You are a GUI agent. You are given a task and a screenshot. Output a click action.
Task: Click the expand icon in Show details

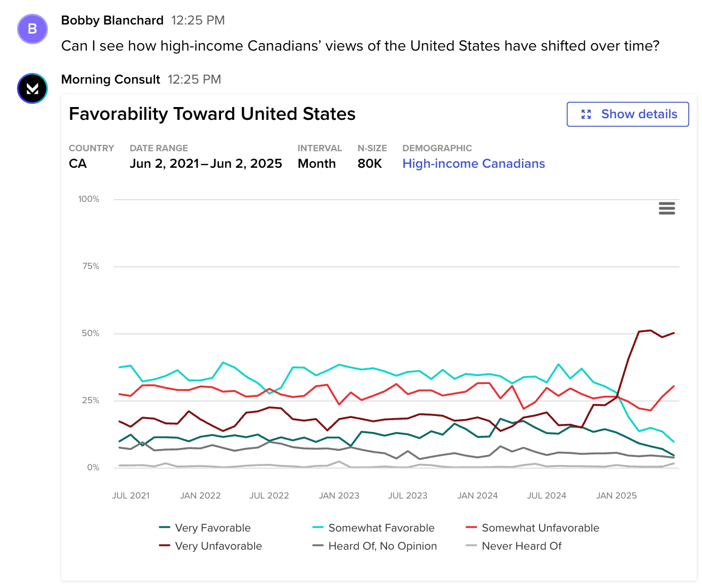click(x=586, y=115)
